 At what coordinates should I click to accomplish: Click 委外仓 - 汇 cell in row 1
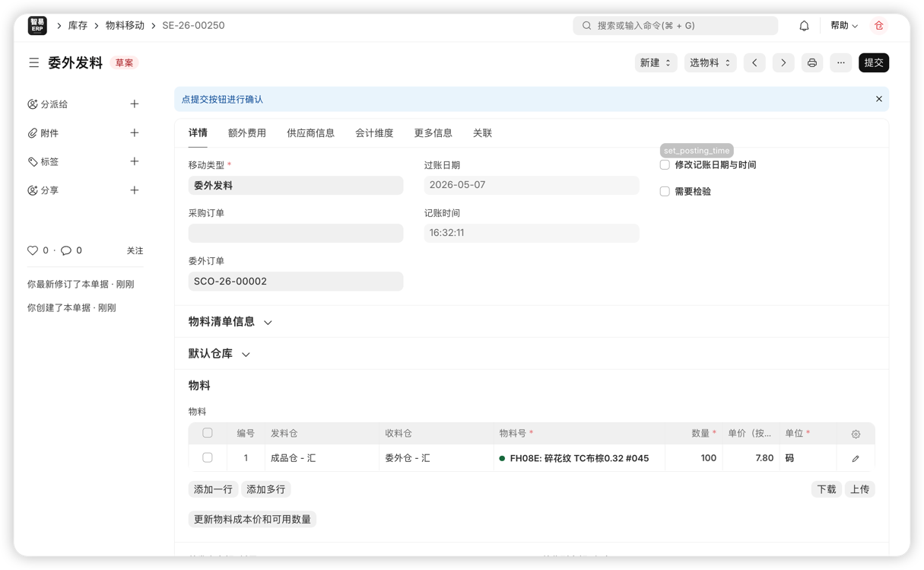tap(437, 458)
